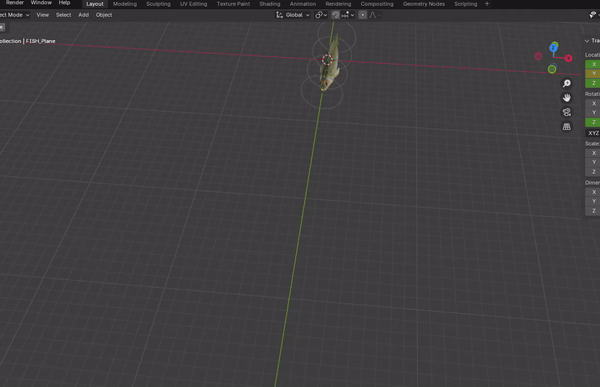The height and width of the screenshot is (387, 600).
Task: Open the XYZ rotation mode dropdown
Action: tap(592, 133)
